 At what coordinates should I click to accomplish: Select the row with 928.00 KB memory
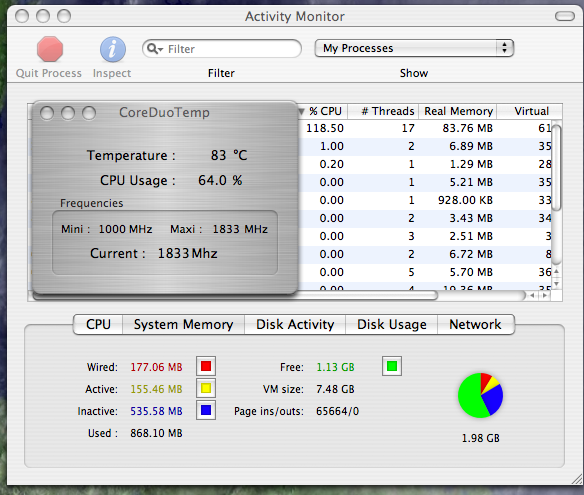(x=425, y=200)
